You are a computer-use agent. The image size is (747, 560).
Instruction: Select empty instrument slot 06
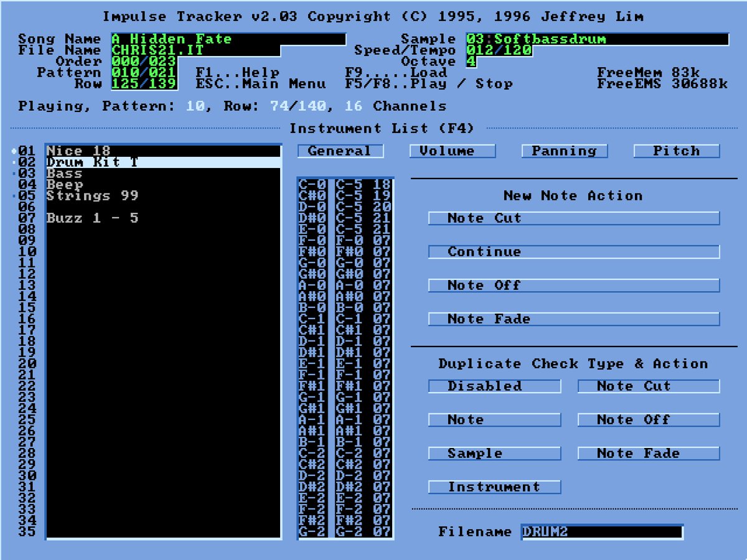tap(163, 207)
